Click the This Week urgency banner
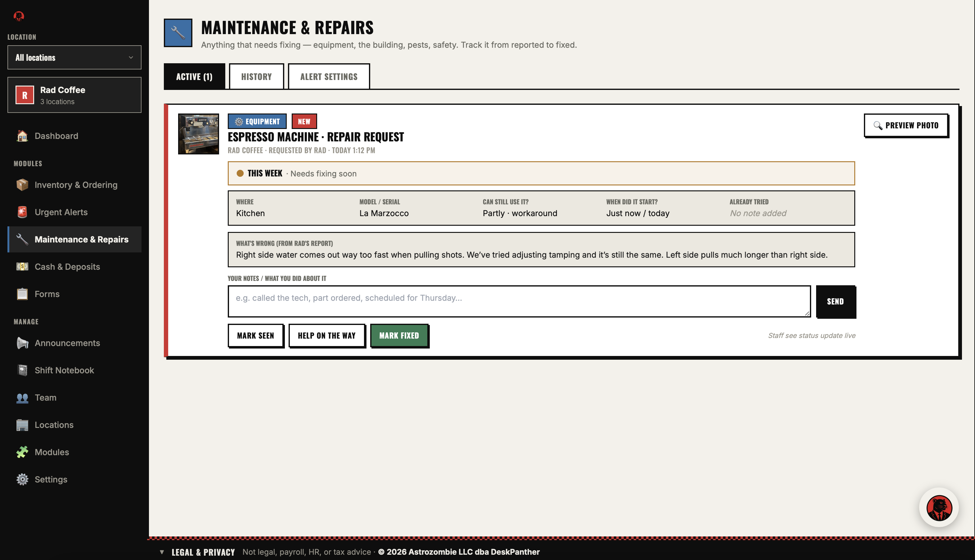 click(541, 173)
